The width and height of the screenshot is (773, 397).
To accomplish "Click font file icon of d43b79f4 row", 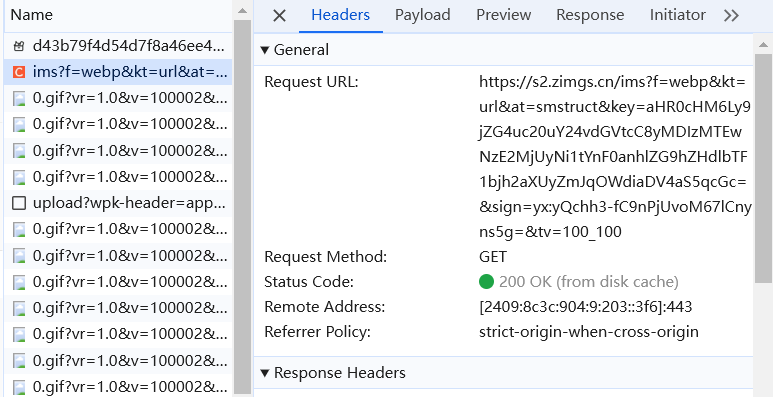I will 19,47.
